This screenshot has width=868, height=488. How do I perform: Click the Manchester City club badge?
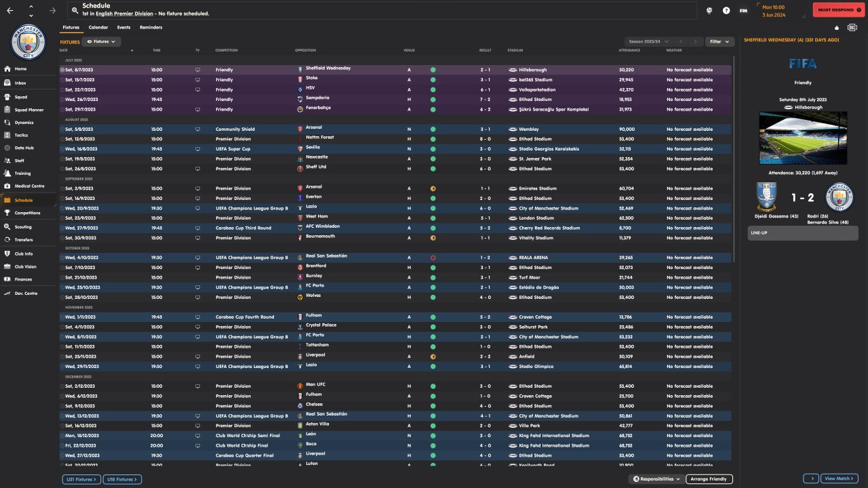[x=28, y=41]
